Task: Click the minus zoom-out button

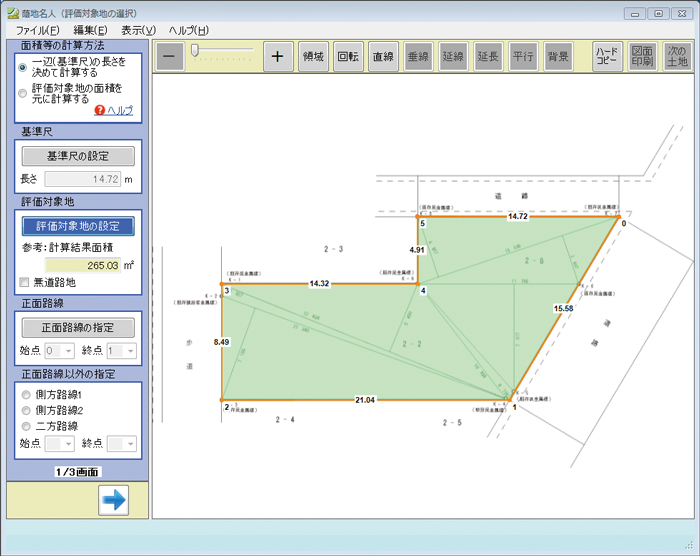Action: [x=170, y=56]
